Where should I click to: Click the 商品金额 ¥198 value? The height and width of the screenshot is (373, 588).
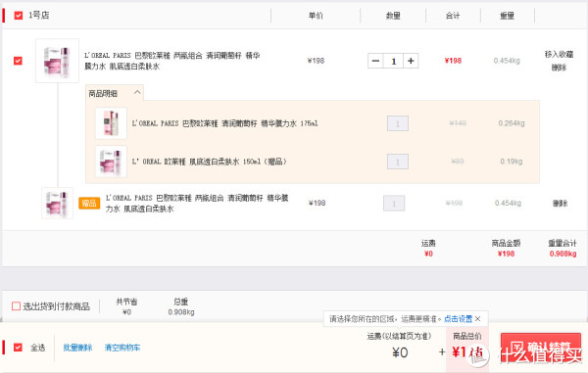pyautogui.click(x=506, y=254)
